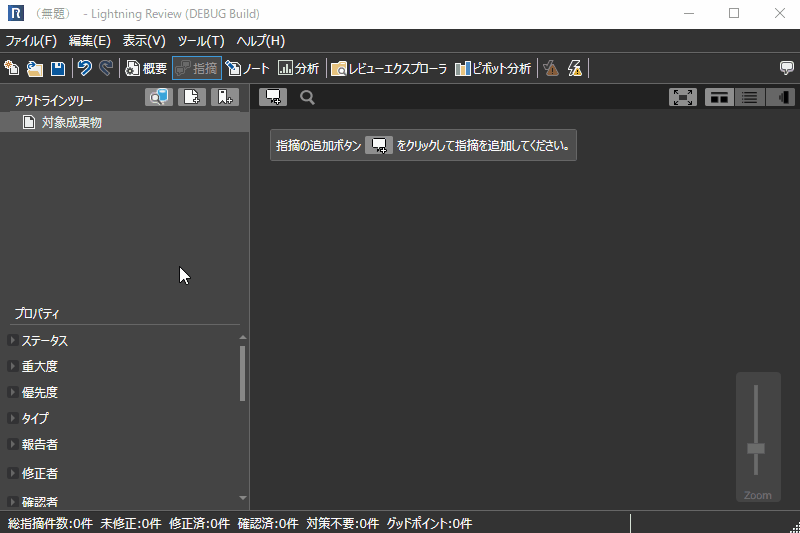Toggle the 指摘 view button
The width and height of the screenshot is (800, 533).
(x=197, y=68)
